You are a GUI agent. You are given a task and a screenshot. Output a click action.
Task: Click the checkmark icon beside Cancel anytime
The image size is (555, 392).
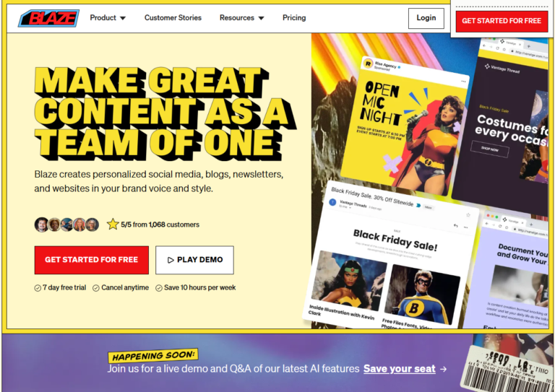point(96,288)
